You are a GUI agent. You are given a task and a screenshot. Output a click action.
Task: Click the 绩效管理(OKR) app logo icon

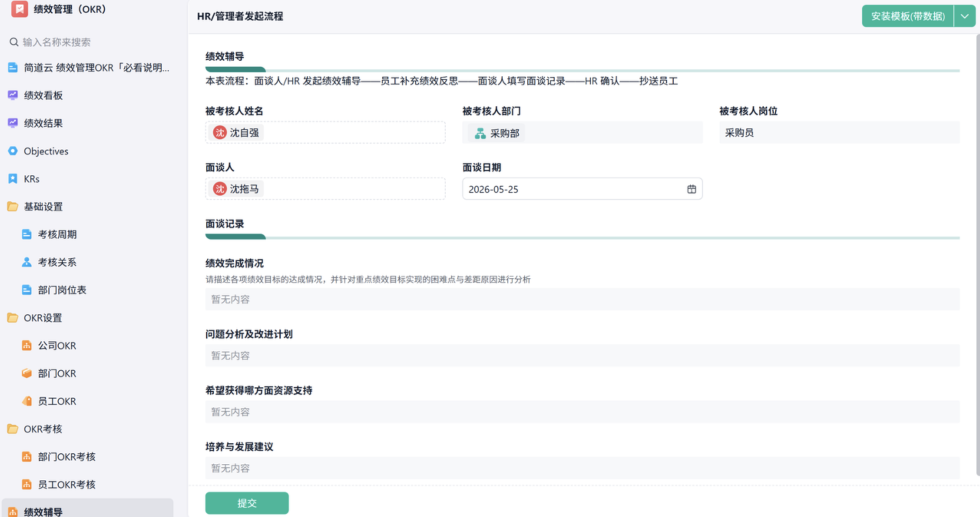pyautogui.click(x=19, y=8)
